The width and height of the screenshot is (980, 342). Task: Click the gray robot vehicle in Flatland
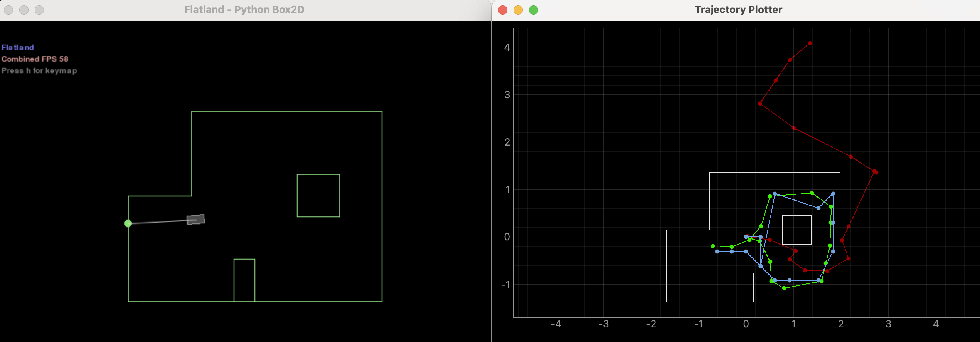[x=196, y=220]
